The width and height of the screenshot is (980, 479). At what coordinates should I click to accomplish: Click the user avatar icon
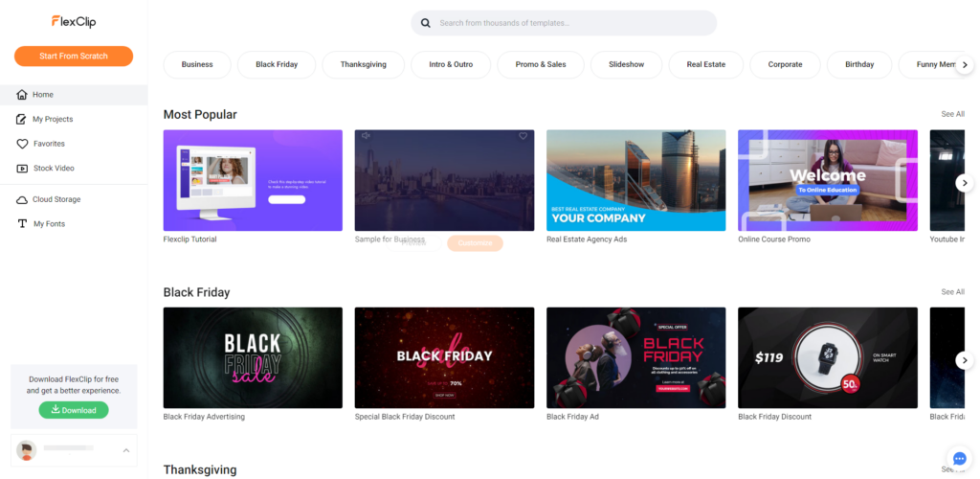tap(26, 451)
